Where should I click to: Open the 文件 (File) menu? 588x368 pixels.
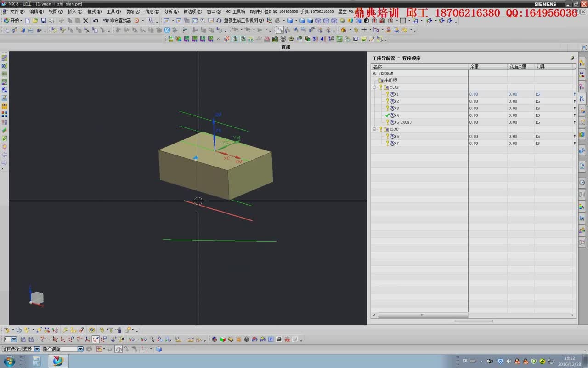pyautogui.click(x=17, y=11)
